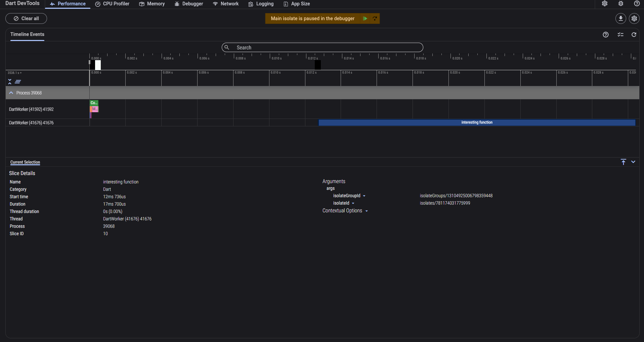This screenshot has height=342, width=644.
Task: Expand the isolateGroupId dropdown arrow
Action: point(364,196)
